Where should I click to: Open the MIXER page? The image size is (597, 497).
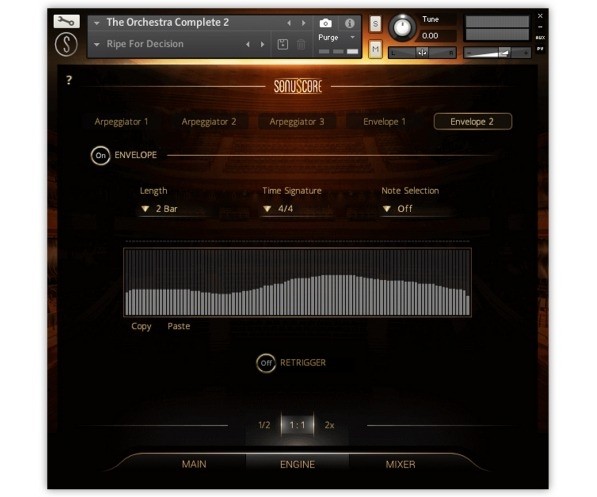tap(401, 464)
